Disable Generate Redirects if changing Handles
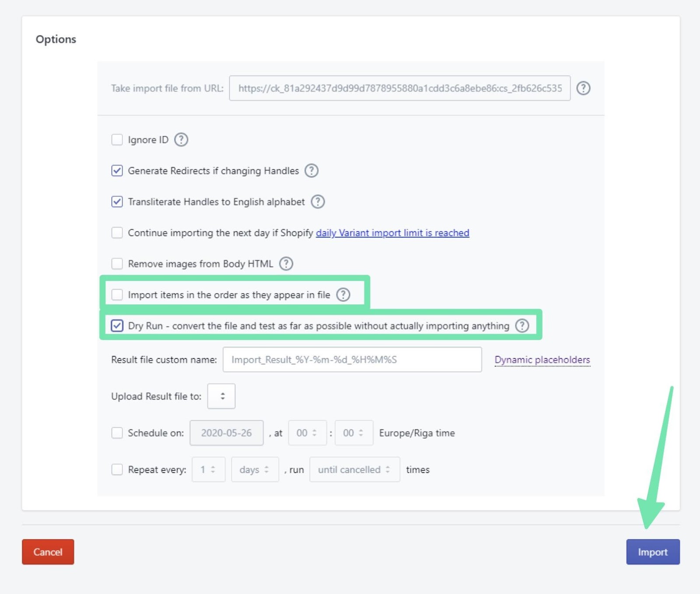The height and width of the screenshot is (594, 700). [117, 171]
